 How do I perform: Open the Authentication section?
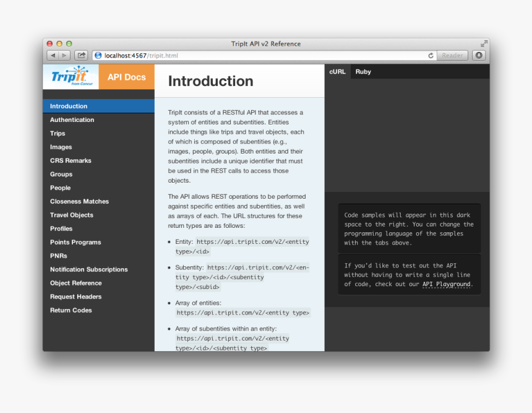click(99, 120)
